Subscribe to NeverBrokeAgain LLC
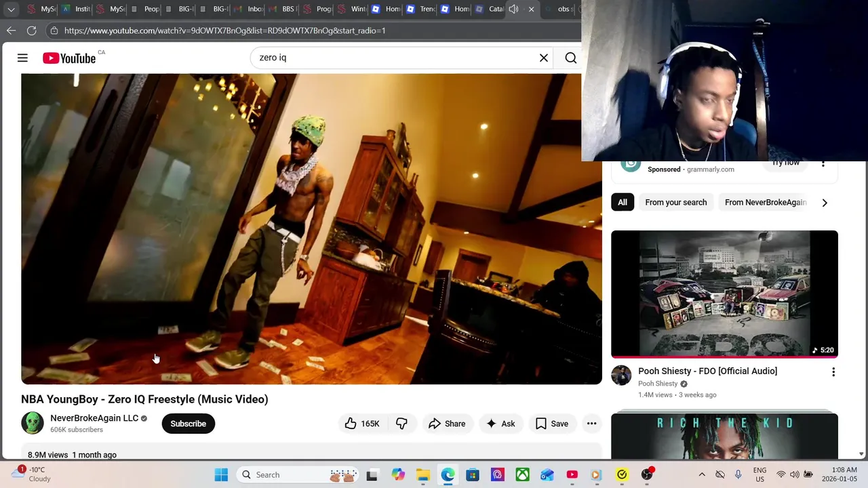 (188, 424)
